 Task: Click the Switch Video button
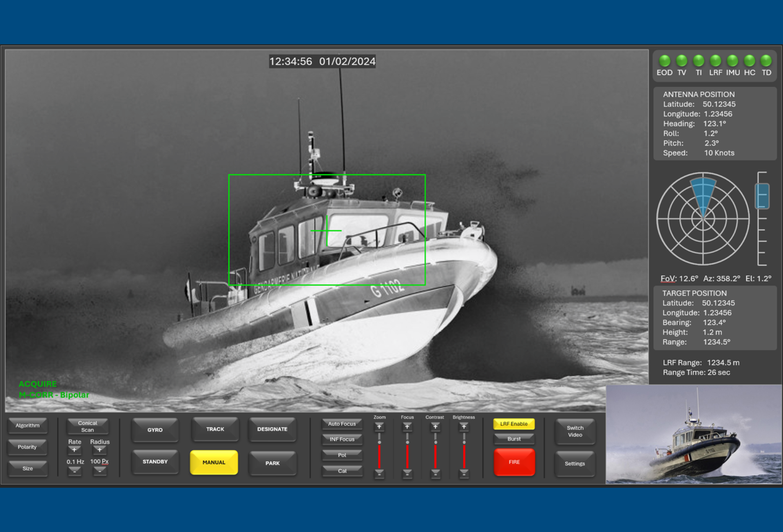coord(575,431)
